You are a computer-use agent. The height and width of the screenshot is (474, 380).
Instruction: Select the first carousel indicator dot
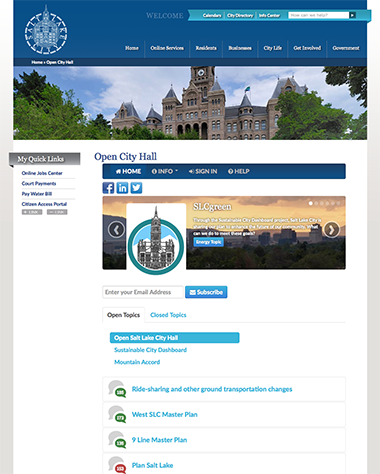point(311,203)
